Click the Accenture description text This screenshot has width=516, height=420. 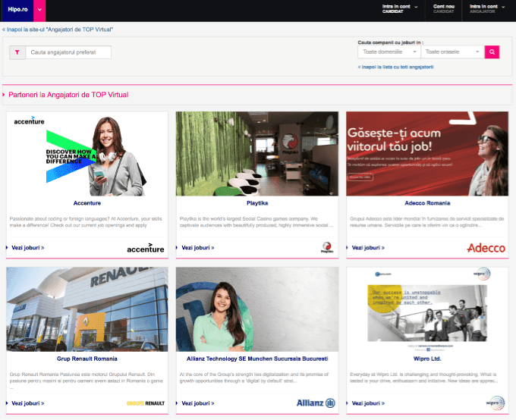point(86,222)
